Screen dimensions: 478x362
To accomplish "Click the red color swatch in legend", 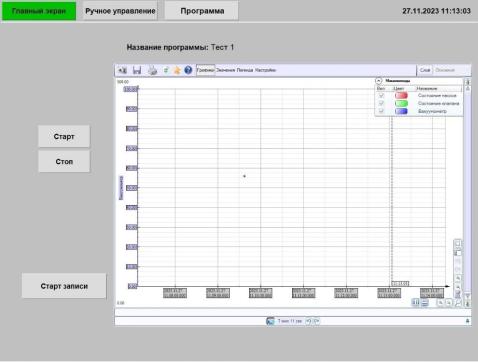I will coord(401,96).
